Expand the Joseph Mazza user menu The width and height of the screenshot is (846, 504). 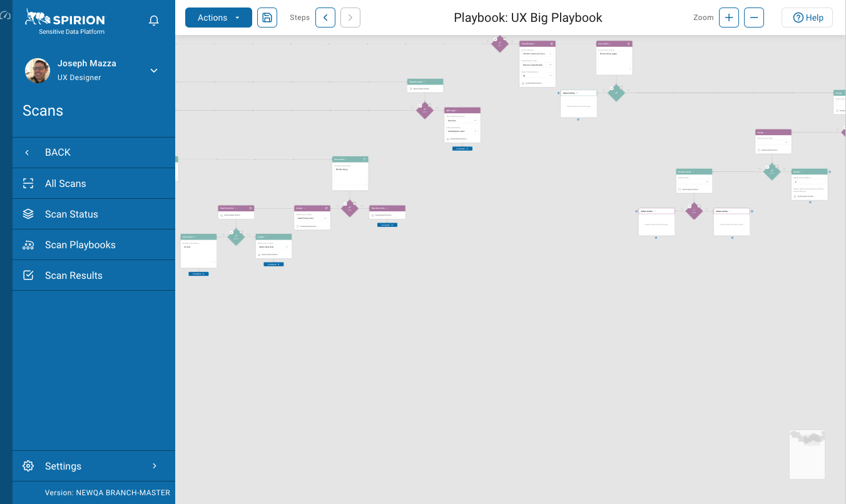[x=154, y=71]
